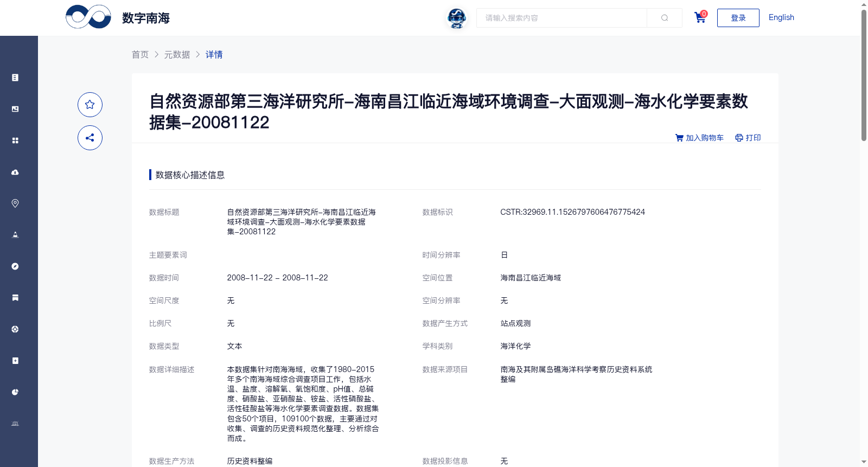The width and height of the screenshot is (868, 467).
Task: Click the 南海及其附属岛礁 source project text
Action: [576, 374]
